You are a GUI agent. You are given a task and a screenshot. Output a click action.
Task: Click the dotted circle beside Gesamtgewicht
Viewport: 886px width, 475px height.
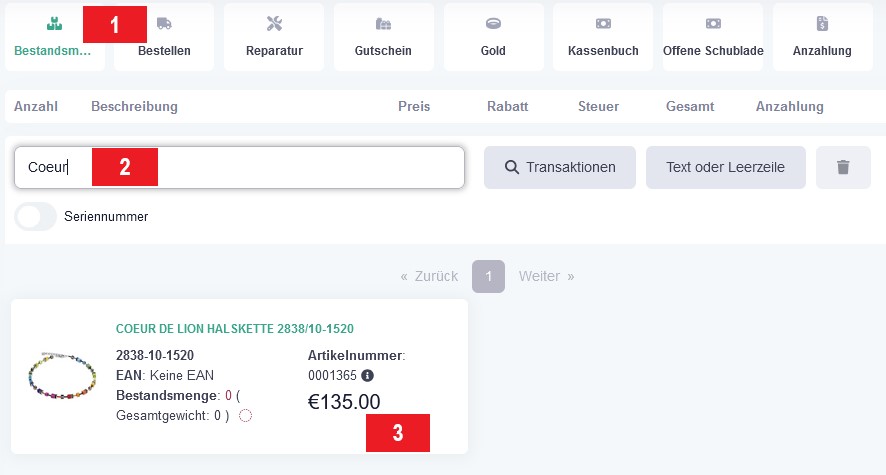245,416
